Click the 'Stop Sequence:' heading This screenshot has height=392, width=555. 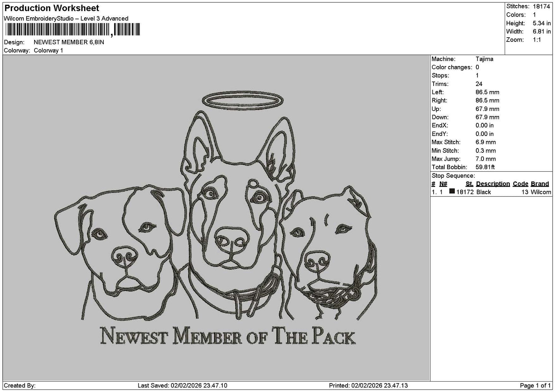click(x=454, y=176)
